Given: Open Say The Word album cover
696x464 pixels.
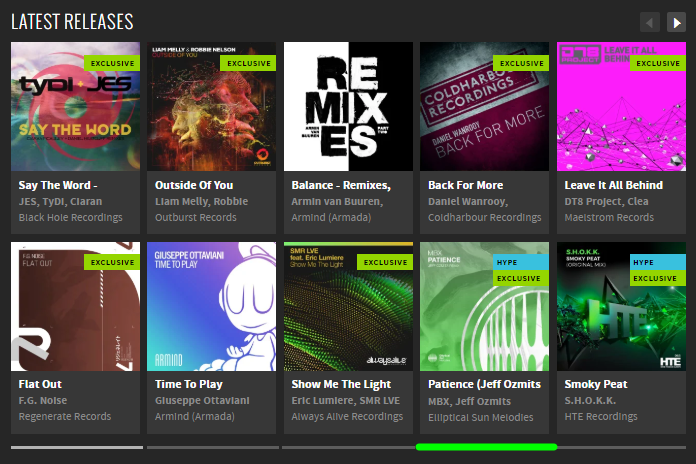Looking at the screenshot, I should point(75,107).
